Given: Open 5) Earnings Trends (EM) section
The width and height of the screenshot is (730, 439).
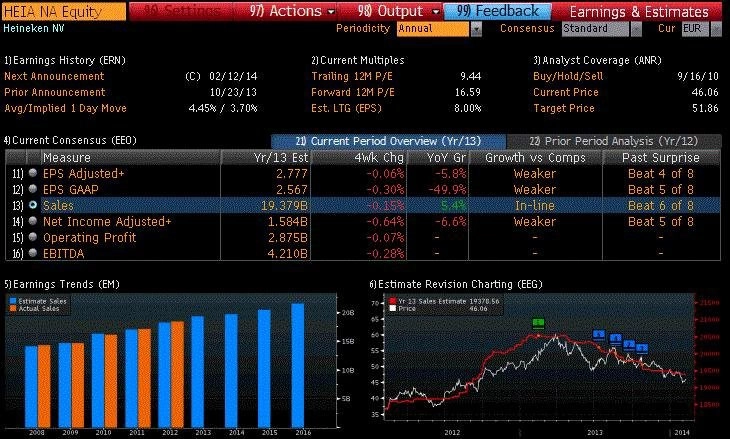Looking at the screenshot, I should 61,284.
